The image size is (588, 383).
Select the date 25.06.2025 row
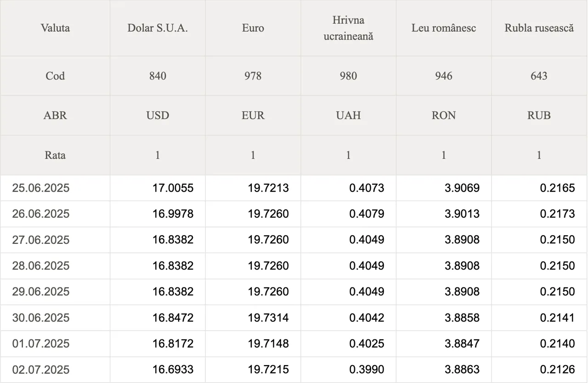294,188
